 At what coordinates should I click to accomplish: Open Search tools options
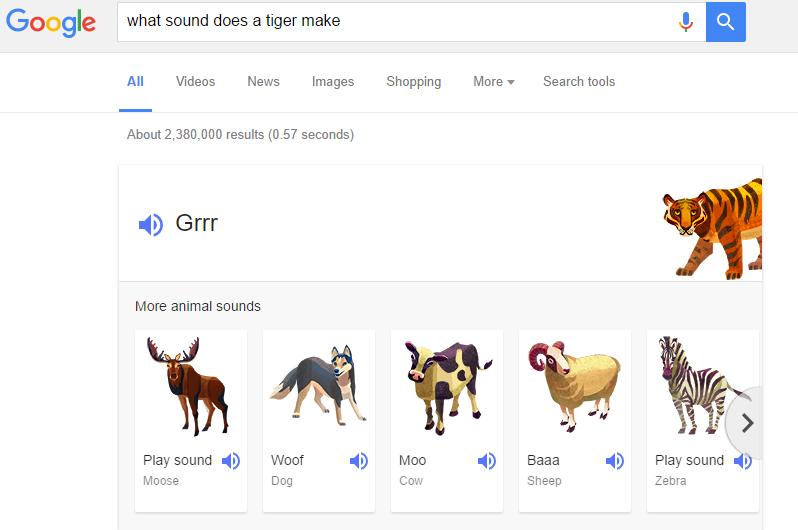point(579,81)
